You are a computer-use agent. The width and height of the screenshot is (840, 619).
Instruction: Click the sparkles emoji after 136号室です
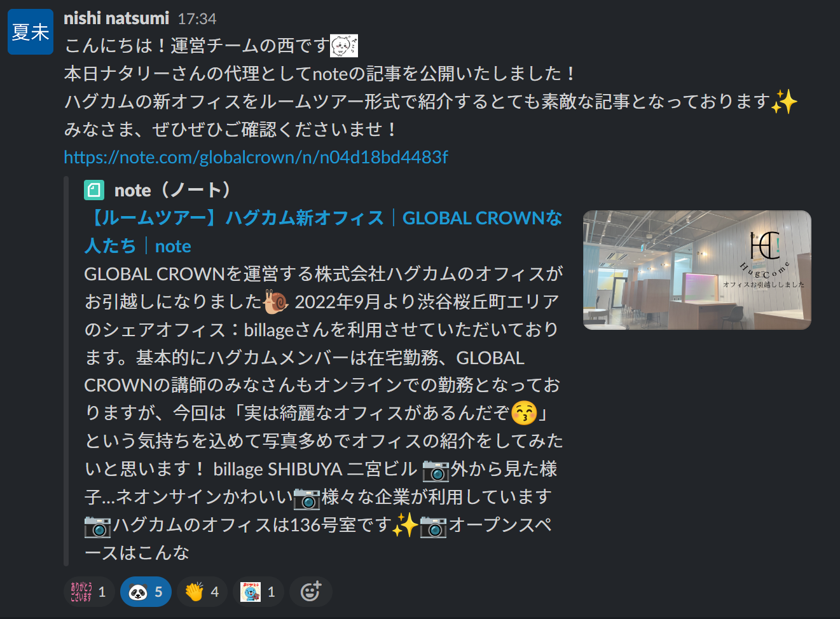click(405, 526)
